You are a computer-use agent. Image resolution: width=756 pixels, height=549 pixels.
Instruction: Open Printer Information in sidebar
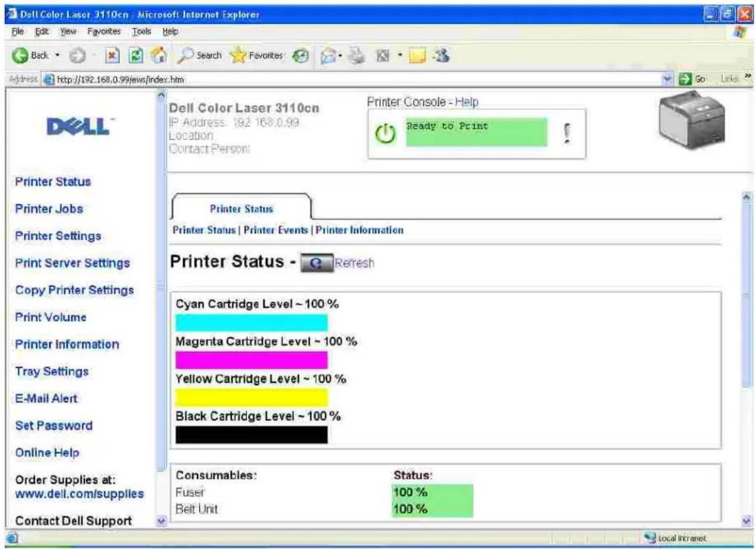pos(66,344)
